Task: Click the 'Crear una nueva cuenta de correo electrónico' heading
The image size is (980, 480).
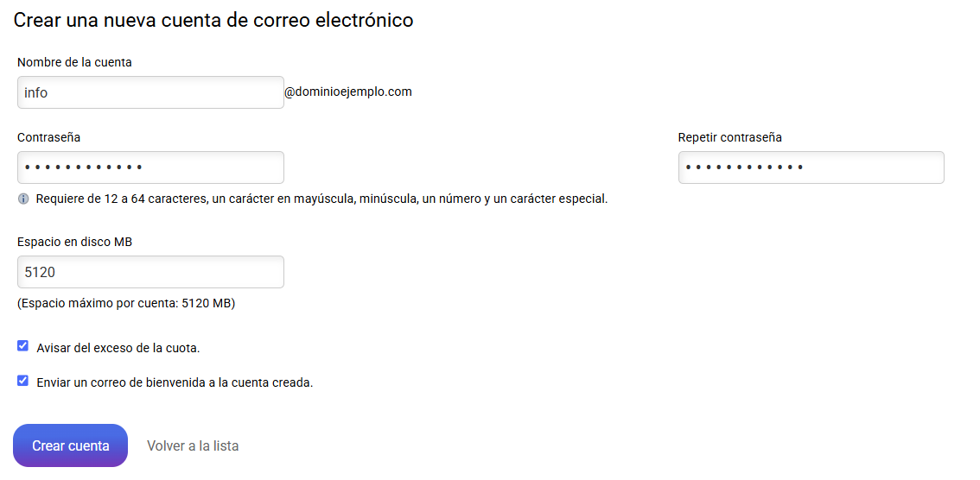Action: tap(213, 20)
